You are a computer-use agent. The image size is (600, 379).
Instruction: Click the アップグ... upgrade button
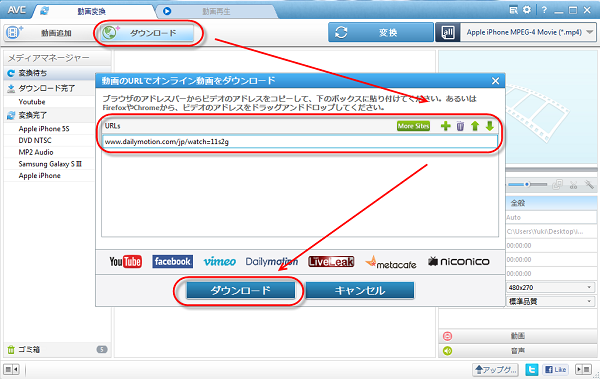click(496, 370)
